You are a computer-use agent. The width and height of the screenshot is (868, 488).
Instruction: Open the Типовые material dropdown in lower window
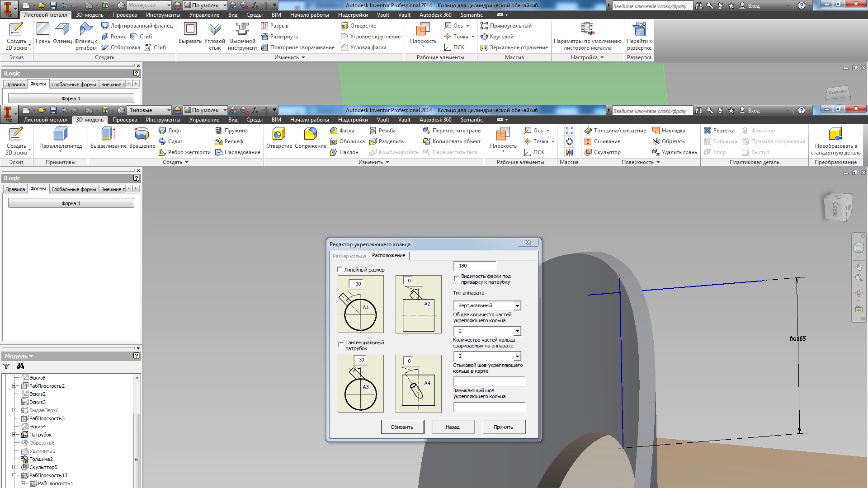[x=149, y=110]
